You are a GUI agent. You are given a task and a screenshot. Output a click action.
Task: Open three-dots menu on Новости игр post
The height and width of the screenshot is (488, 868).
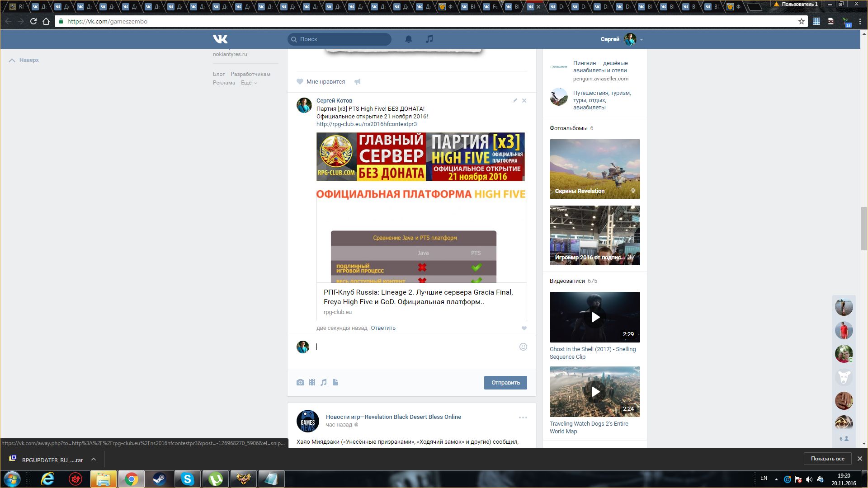click(x=523, y=418)
